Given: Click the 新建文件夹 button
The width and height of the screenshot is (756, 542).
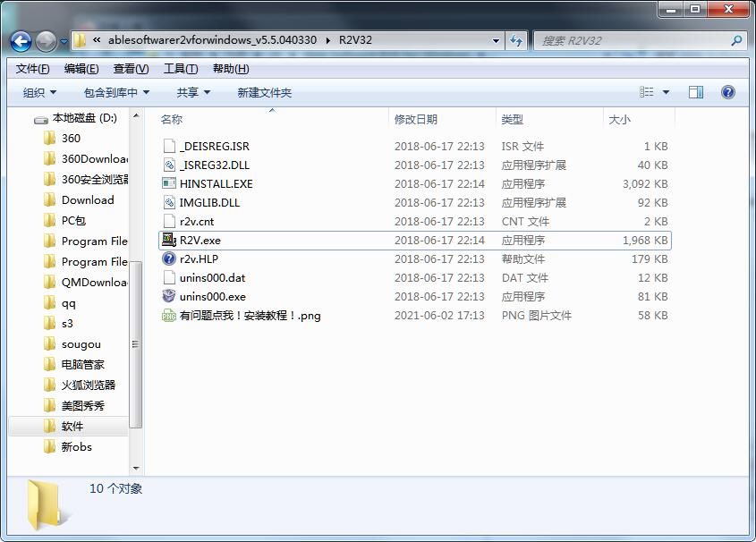Looking at the screenshot, I should (264, 92).
